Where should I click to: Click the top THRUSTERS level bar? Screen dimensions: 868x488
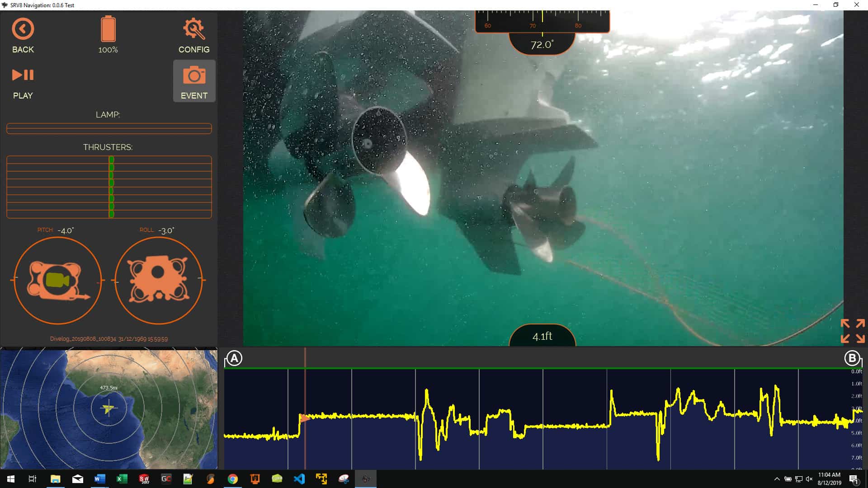click(x=109, y=160)
